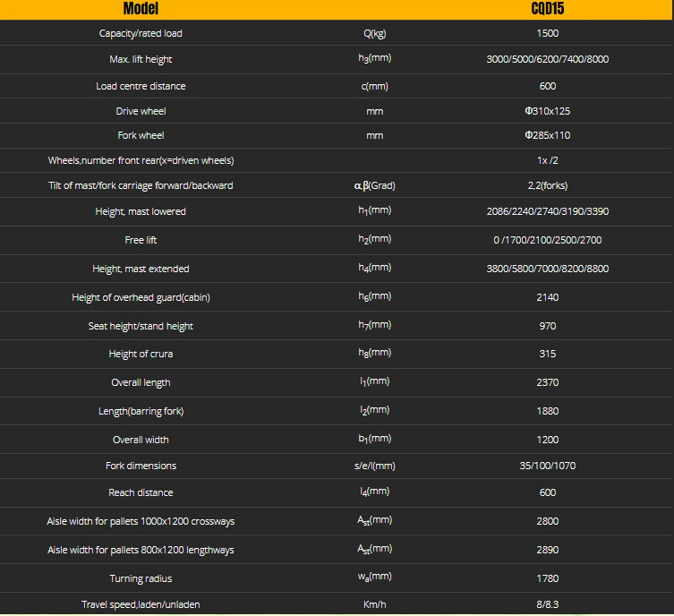Click the Turning radius value 1780
The height and width of the screenshot is (616, 674).
tap(548, 578)
